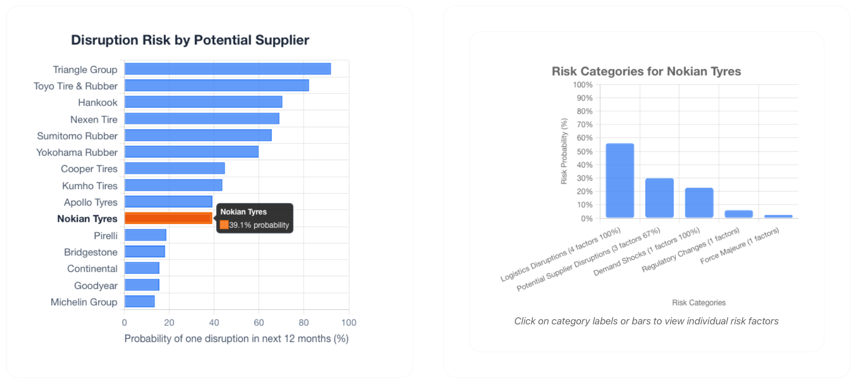This screenshot has height=383, width=868.
Task: Select the Yokohama Rubber bar
Action: (191, 152)
